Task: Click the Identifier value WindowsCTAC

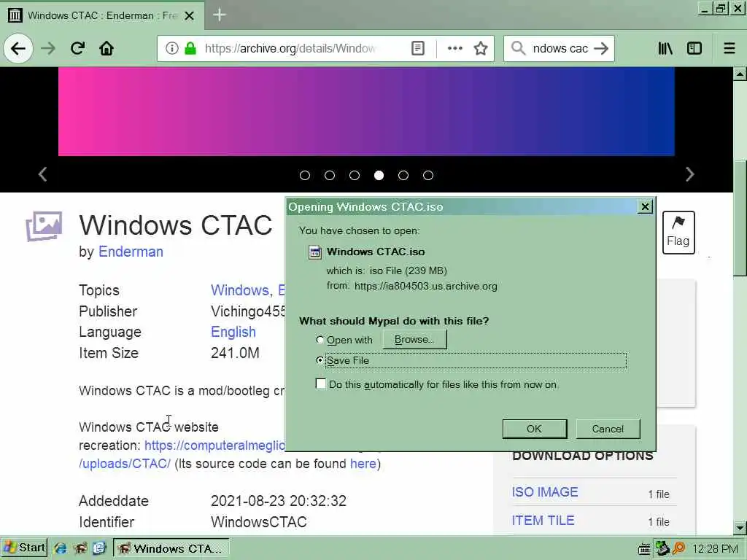Action: [259, 522]
